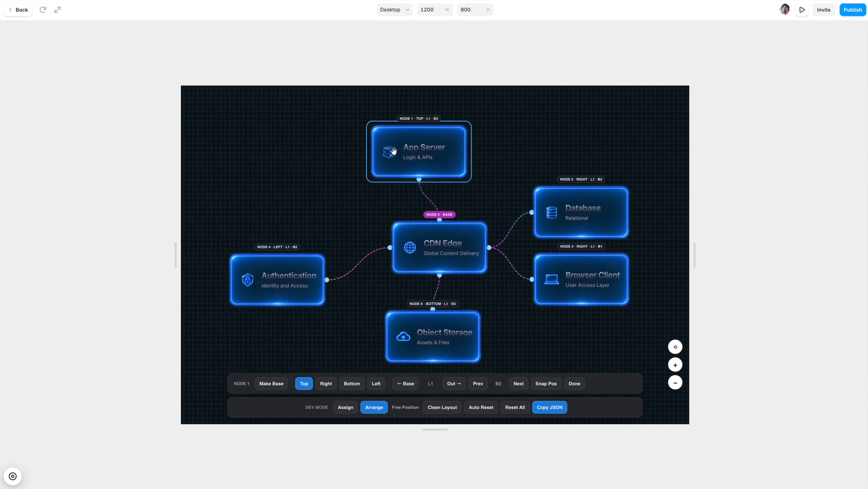Click the CDN Edge globe icon
The width and height of the screenshot is (868, 489).
[410, 247]
